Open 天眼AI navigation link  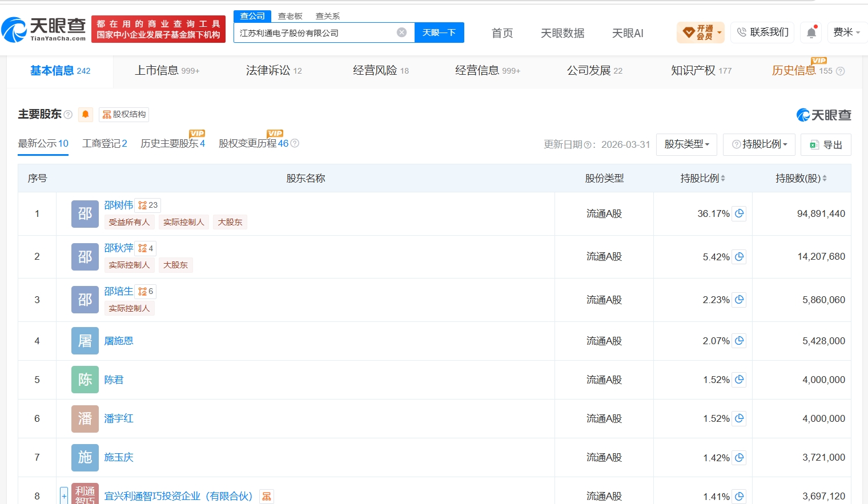(628, 33)
